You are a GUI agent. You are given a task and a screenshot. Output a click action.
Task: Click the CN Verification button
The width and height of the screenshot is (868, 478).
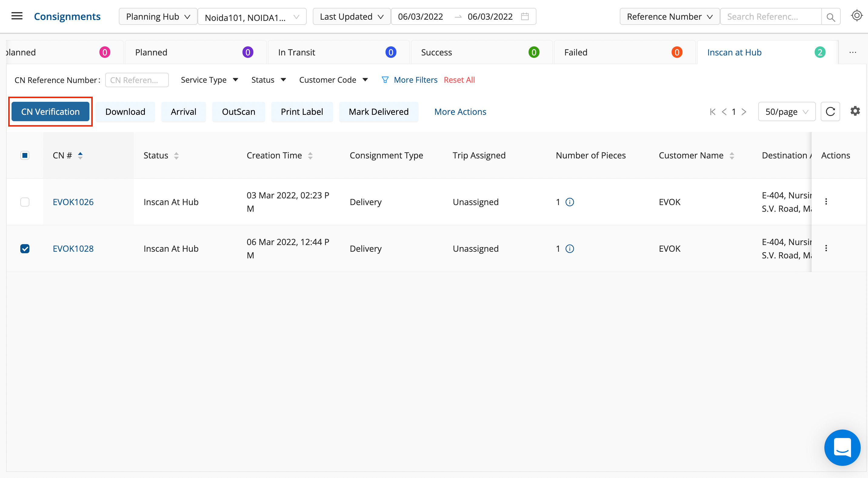pyautogui.click(x=50, y=111)
